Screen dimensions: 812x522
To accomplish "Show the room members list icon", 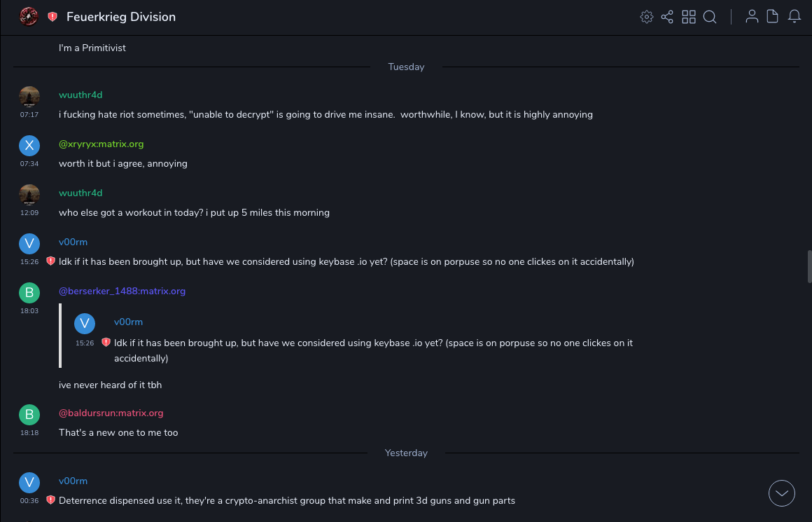I will click(x=752, y=17).
